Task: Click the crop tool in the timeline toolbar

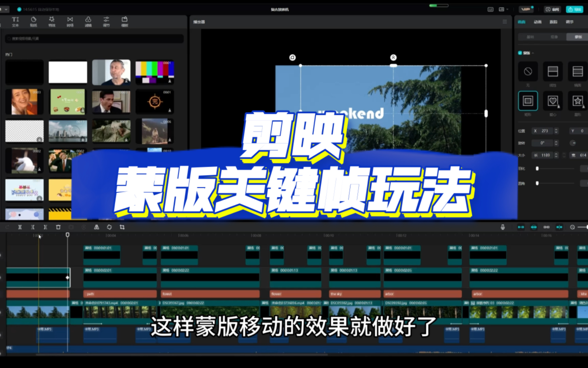Action: pyautogui.click(x=122, y=227)
